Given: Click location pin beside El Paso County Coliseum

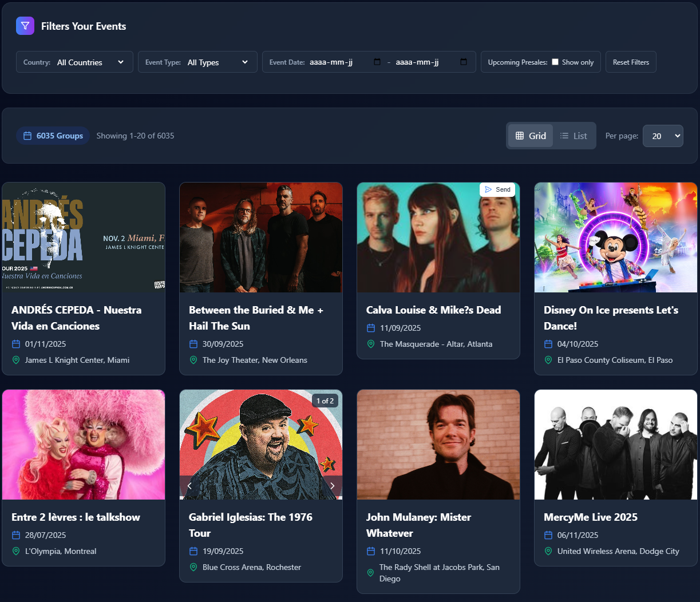Looking at the screenshot, I should pyautogui.click(x=548, y=360).
